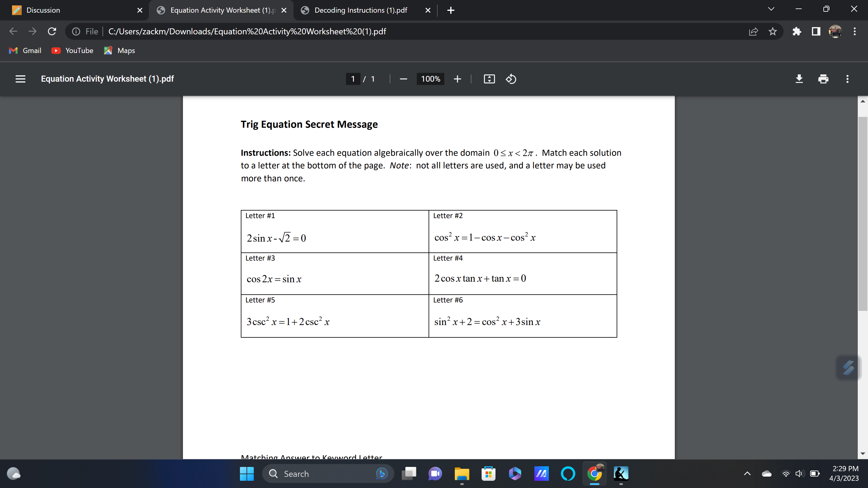Open the Chrome extensions puzzle icon
Screen dimensions: 868x488
click(x=797, y=31)
